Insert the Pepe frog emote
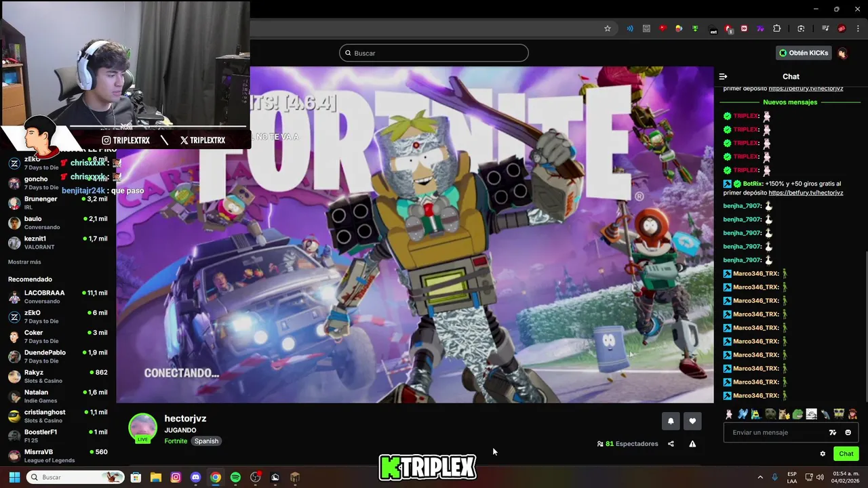 point(797,415)
